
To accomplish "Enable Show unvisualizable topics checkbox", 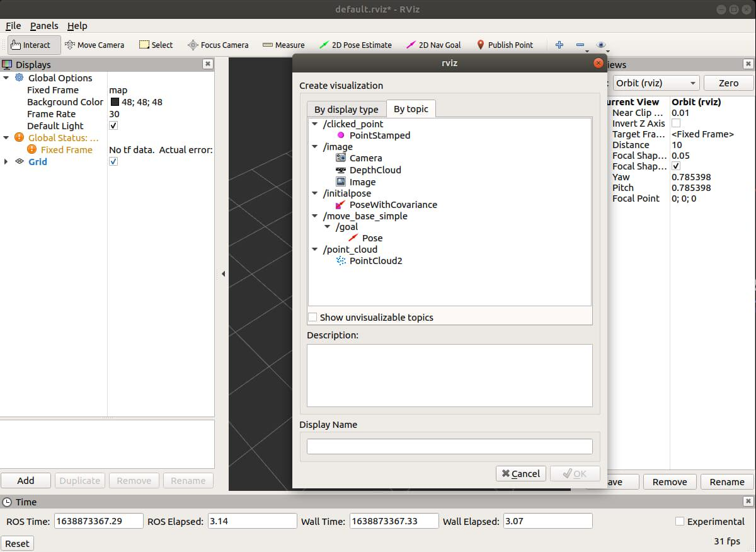I will 312,318.
